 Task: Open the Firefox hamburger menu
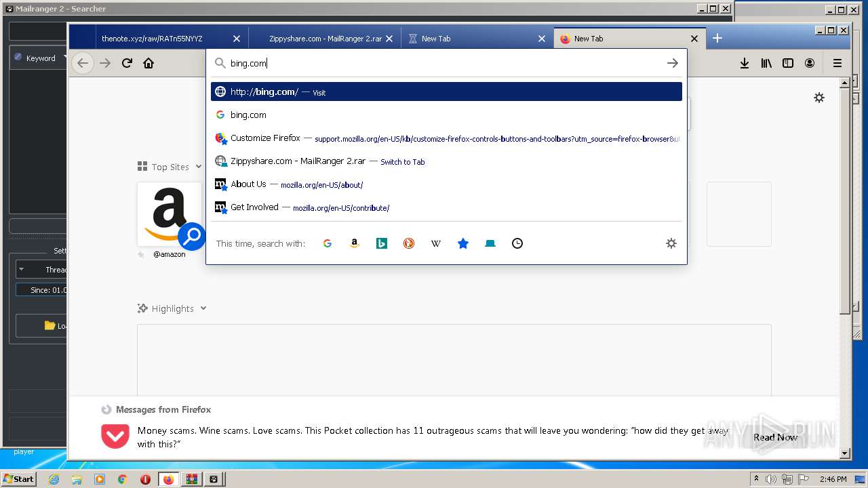tap(837, 63)
